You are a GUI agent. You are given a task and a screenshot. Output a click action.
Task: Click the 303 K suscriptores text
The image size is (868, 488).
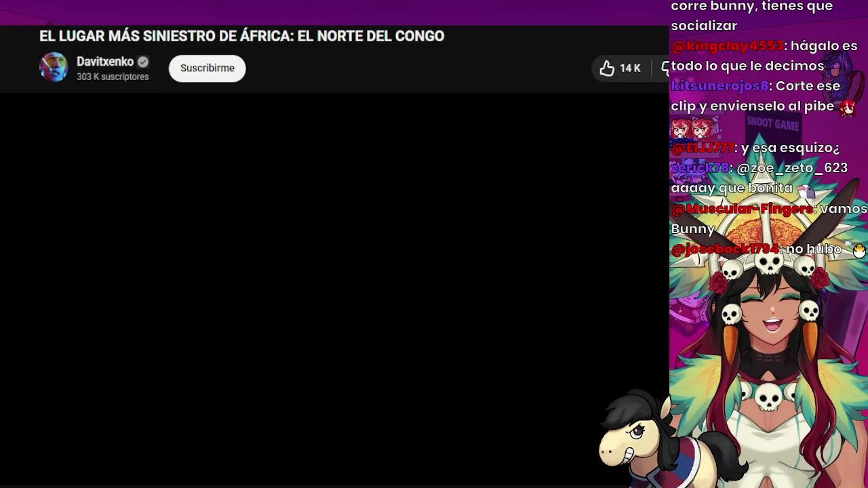113,77
